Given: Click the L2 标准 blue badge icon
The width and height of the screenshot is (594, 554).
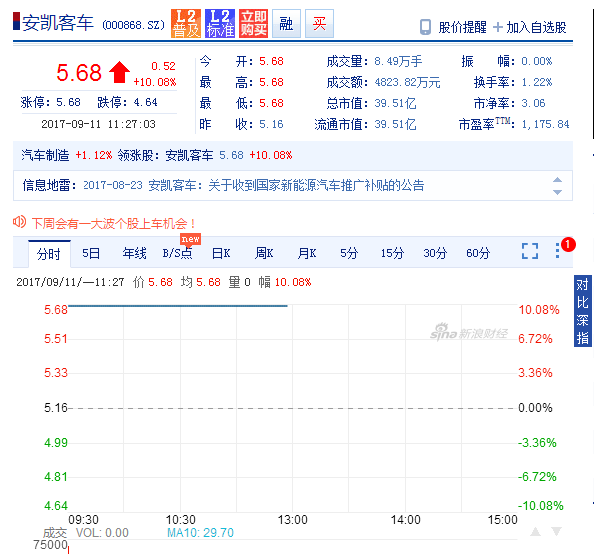Looking at the screenshot, I should (x=220, y=23).
